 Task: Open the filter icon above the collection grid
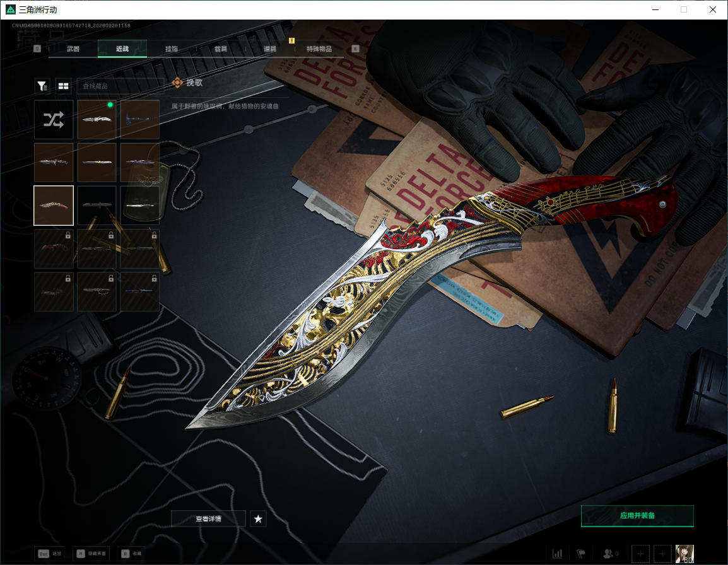point(42,86)
